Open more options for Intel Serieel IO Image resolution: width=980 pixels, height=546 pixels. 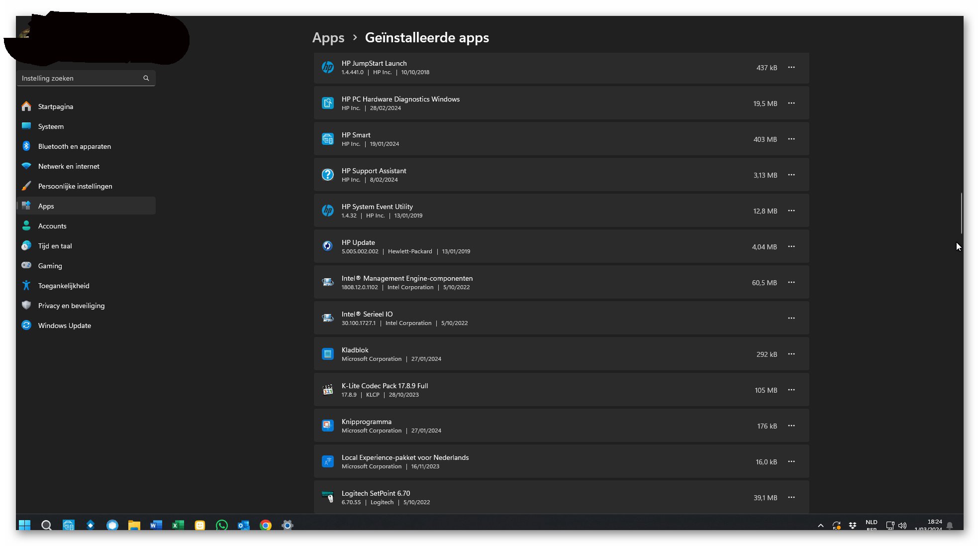coord(791,319)
